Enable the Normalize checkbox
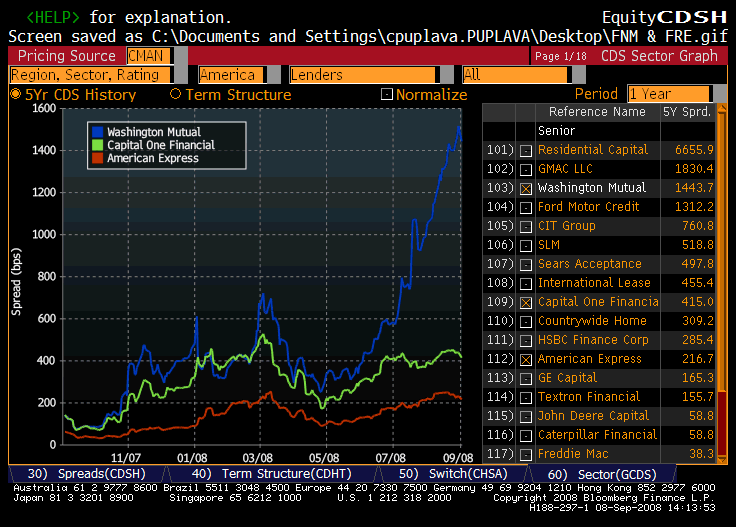The width and height of the screenshot is (736, 527). pyautogui.click(x=387, y=95)
